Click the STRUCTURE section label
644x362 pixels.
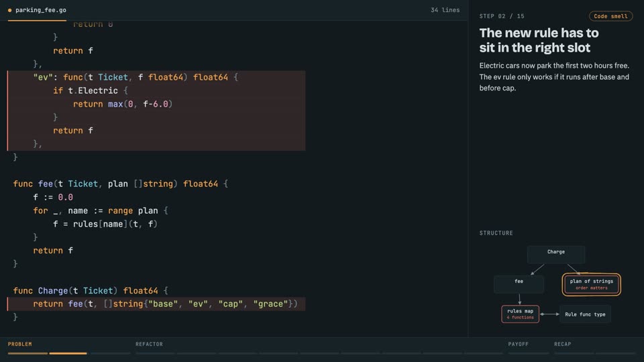tap(496, 233)
